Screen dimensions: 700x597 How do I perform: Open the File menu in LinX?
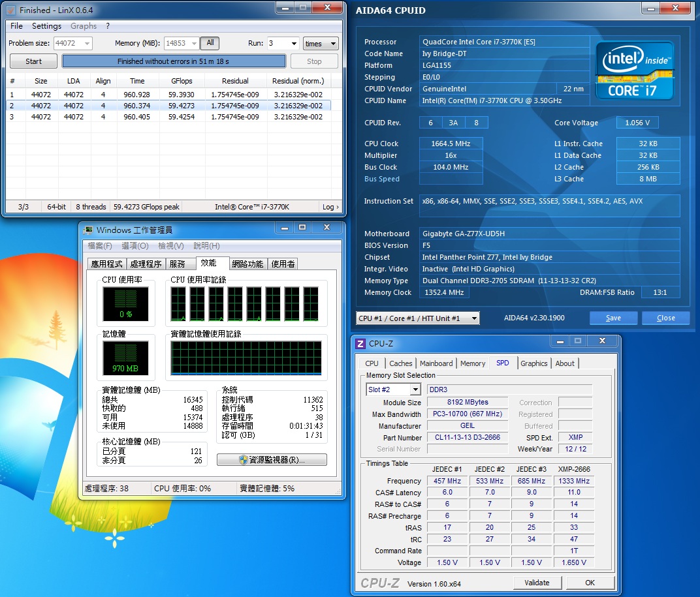pyautogui.click(x=16, y=26)
